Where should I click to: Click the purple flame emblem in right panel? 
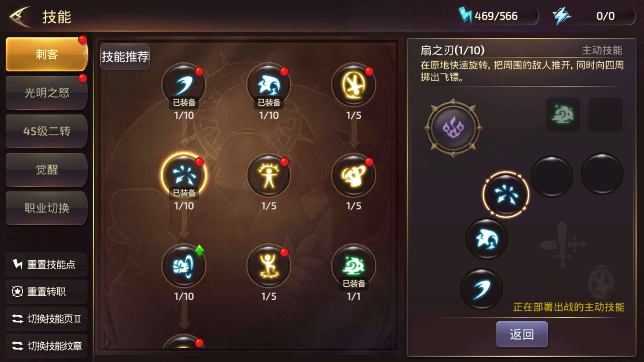pyautogui.click(x=453, y=128)
